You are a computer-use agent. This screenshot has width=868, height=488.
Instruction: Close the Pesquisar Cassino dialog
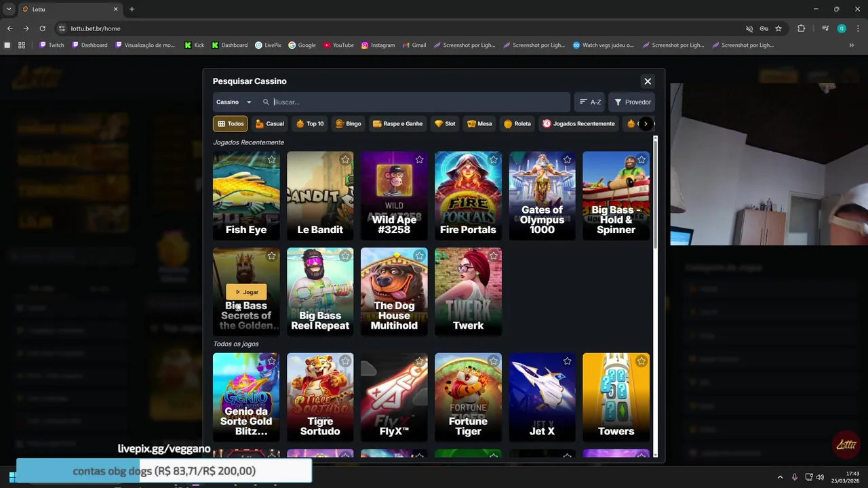pos(648,81)
